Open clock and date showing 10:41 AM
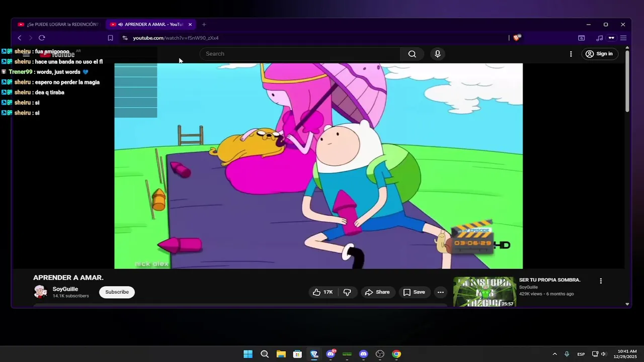This screenshot has height=362, width=644. coord(626,354)
